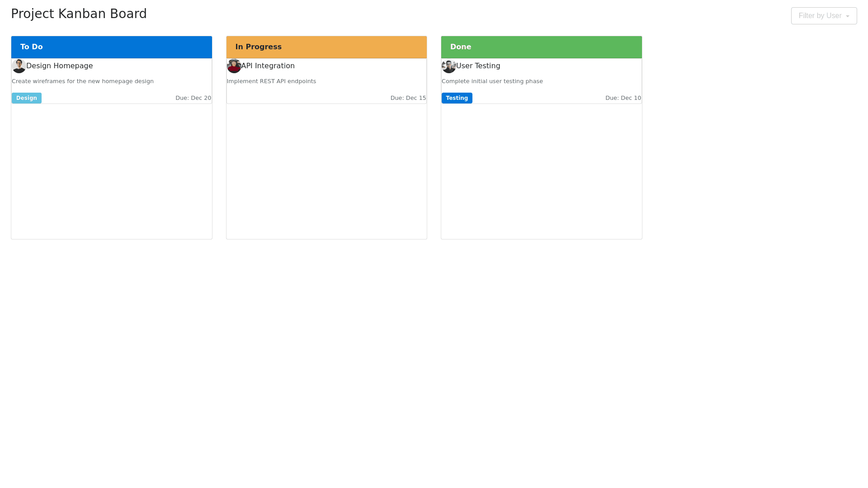
Task: Click the In Progress column header
Action: click(x=326, y=47)
